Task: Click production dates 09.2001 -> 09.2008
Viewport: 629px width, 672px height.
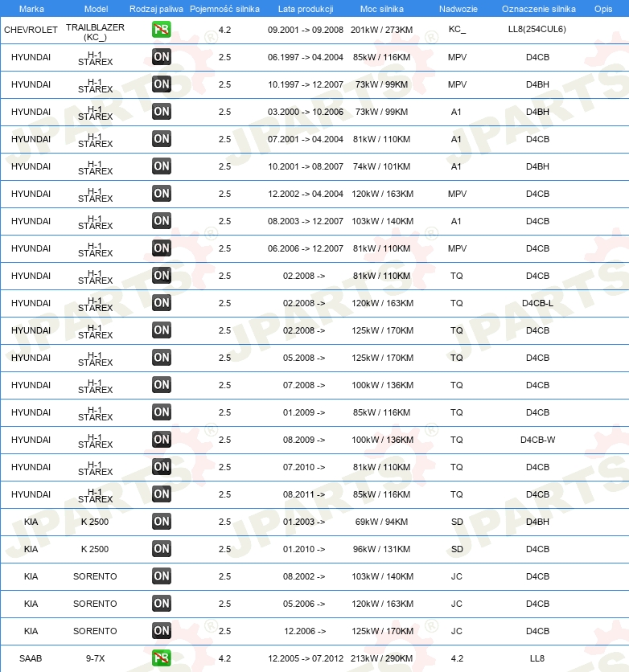Action: click(x=306, y=30)
